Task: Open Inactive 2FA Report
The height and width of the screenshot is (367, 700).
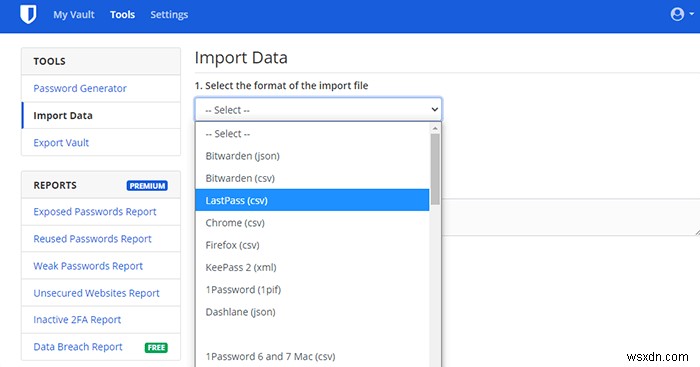Action: pyautogui.click(x=77, y=320)
